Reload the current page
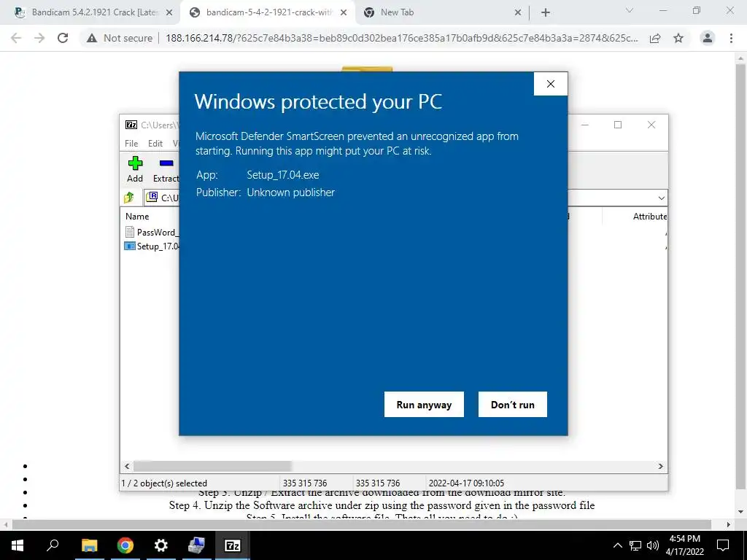Viewport: 747px width, 560px height. click(x=63, y=38)
